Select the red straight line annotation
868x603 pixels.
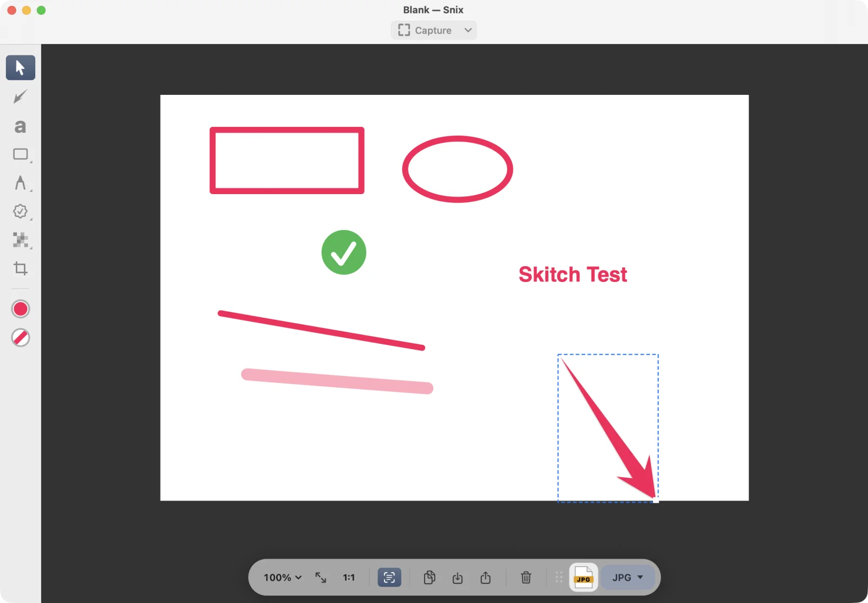click(x=321, y=331)
